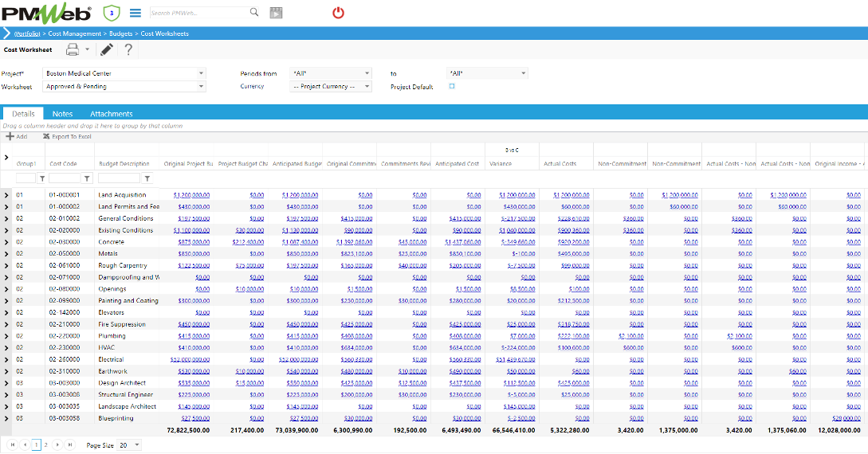
Task: Go to first page of grid
Action: [13, 444]
